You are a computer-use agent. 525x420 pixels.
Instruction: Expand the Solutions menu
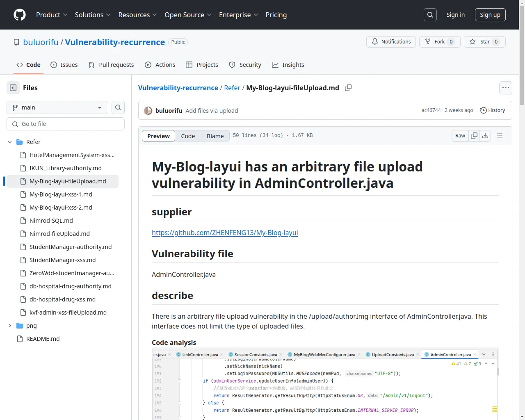pos(93,15)
